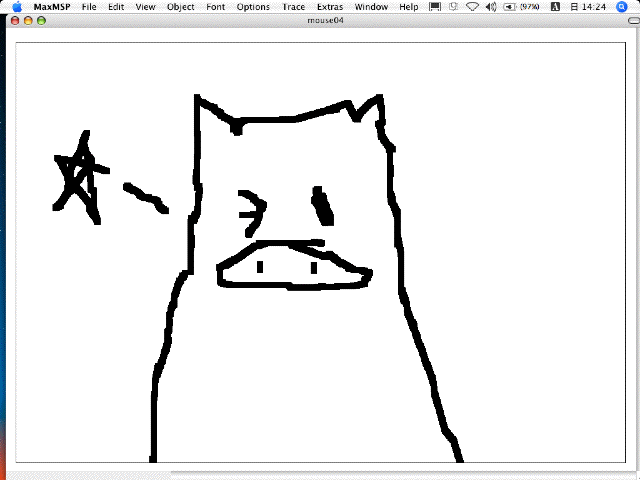
Task: Open the Edit menu
Action: pyautogui.click(x=116, y=7)
